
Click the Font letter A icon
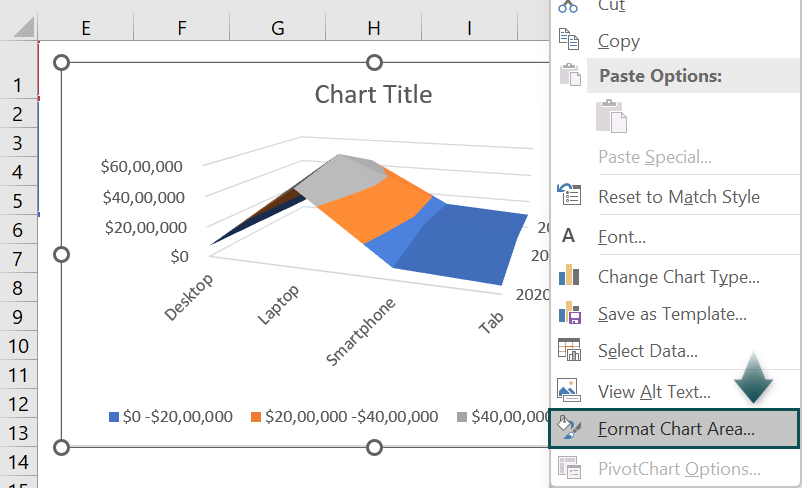tap(568, 236)
